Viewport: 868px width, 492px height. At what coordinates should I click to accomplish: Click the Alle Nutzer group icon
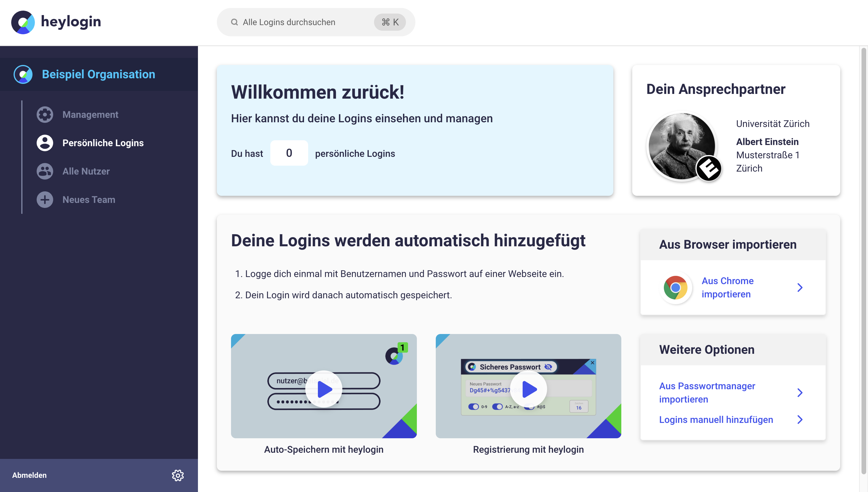45,171
